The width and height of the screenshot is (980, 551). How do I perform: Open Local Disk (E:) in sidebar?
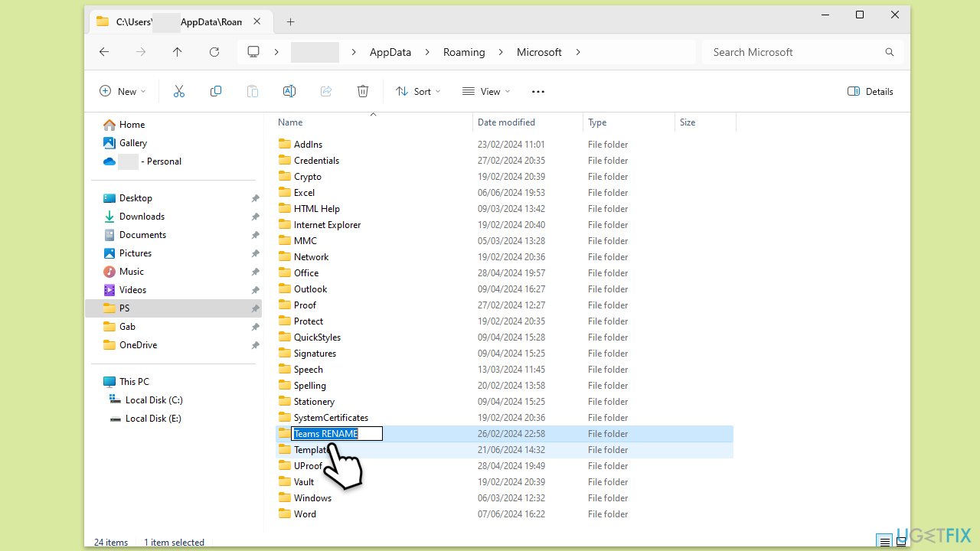coord(153,419)
